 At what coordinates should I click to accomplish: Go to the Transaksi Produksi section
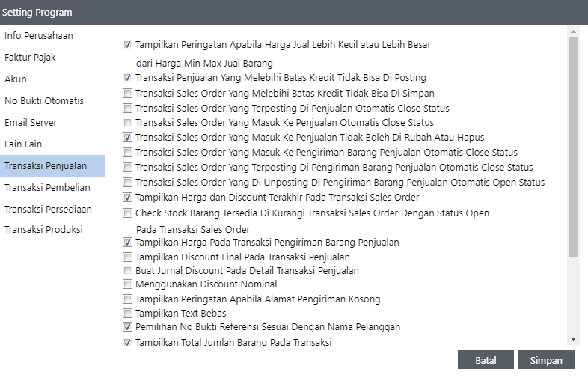[x=43, y=230]
